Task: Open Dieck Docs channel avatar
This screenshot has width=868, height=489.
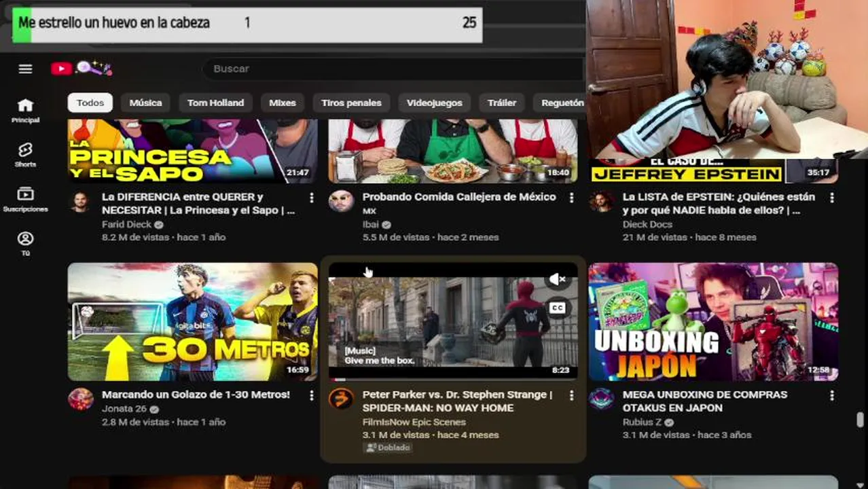Action: [601, 202]
